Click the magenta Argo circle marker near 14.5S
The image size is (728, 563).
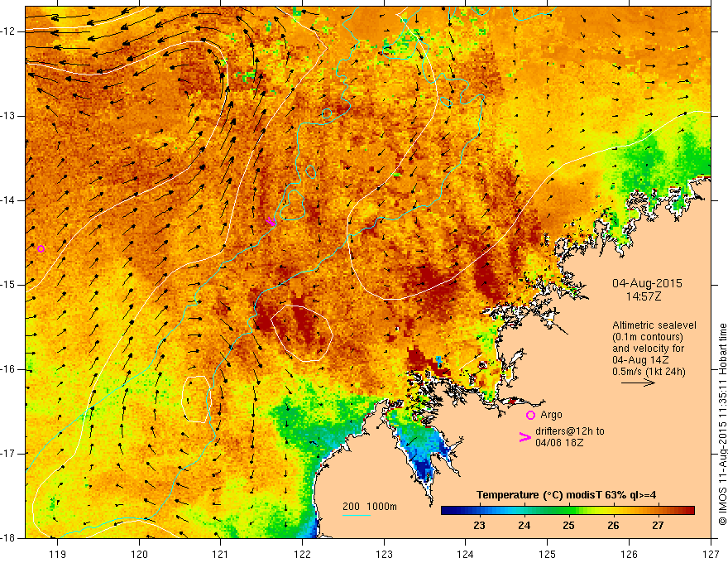(x=41, y=249)
